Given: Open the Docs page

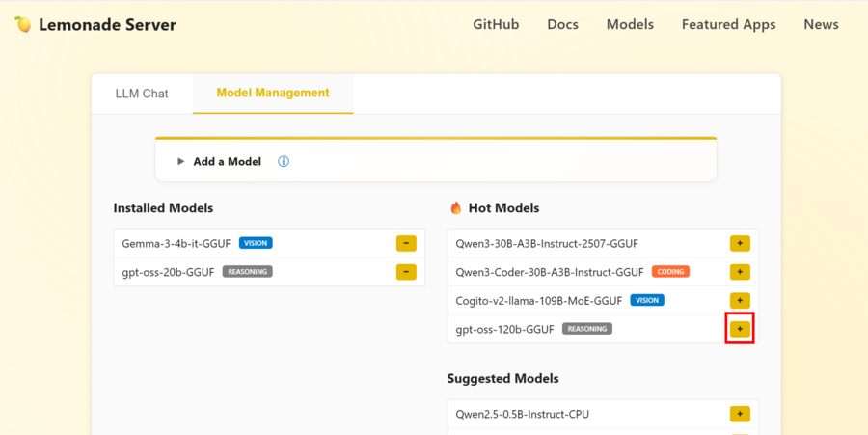Looking at the screenshot, I should tap(562, 24).
